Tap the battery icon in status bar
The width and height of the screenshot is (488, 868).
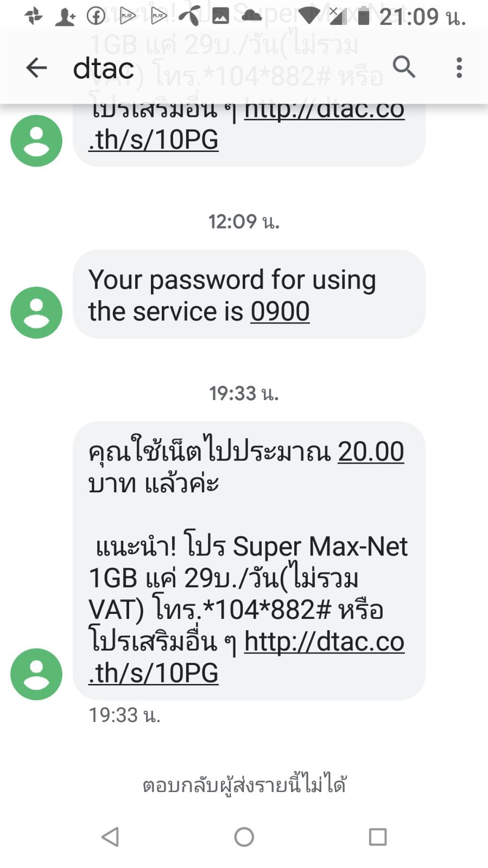click(x=363, y=16)
